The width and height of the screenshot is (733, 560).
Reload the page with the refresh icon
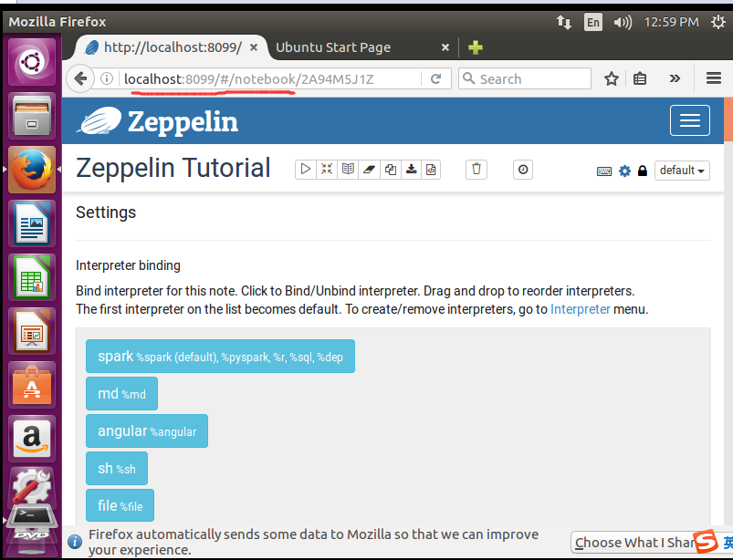click(x=435, y=79)
